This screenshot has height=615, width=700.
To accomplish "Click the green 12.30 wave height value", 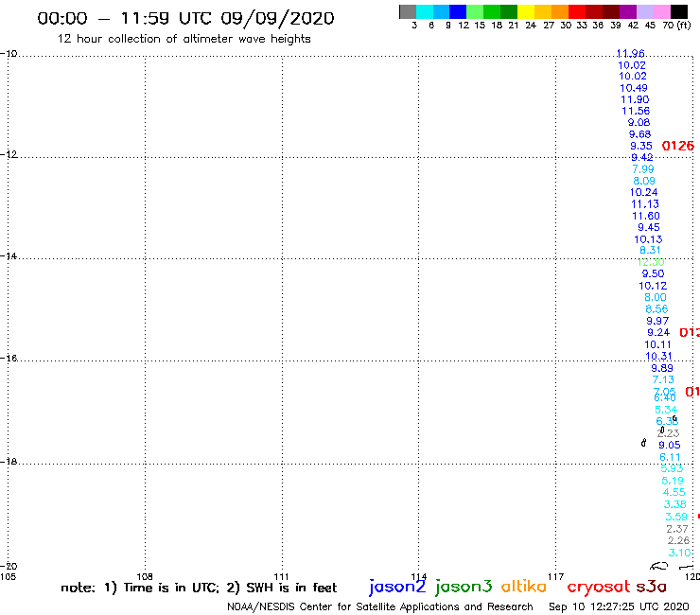I will 651,262.
